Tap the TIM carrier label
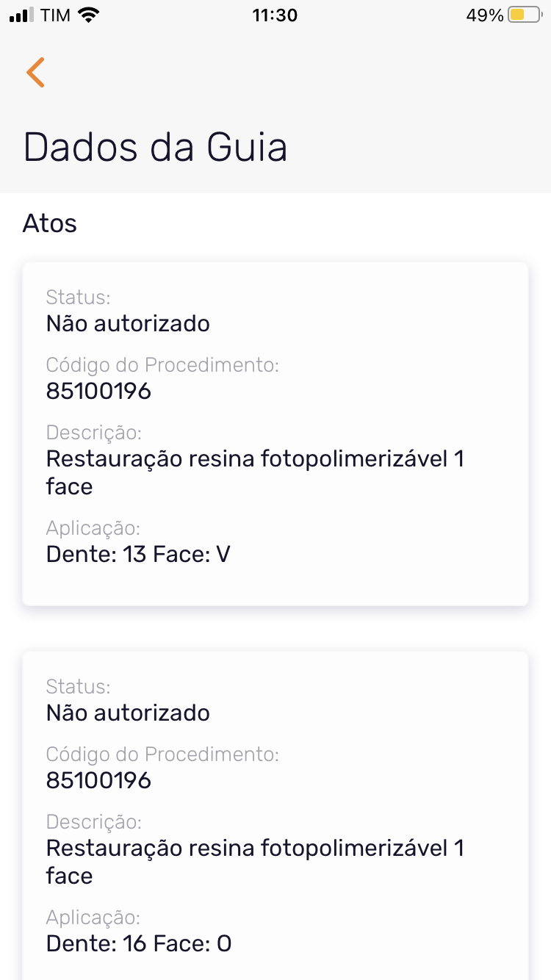This screenshot has width=551, height=980. pyautogui.click(x=56, y=15)
